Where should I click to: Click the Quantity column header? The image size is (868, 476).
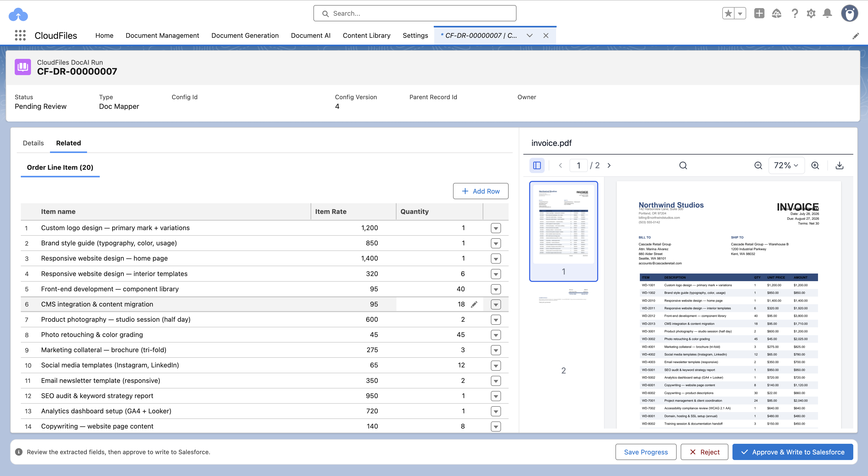[x=439, y=212]
